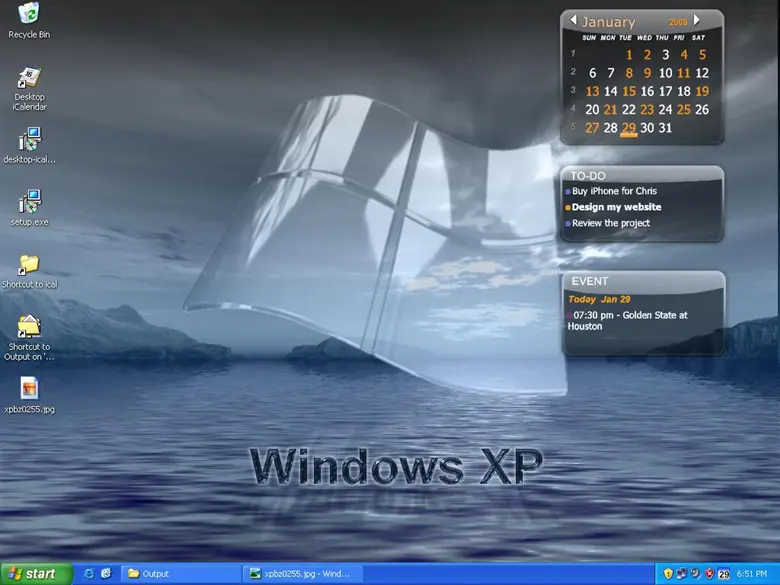Click the calendar tray icon showing 29
Image resolution: width=780 pixels, height=585 pixels.
tap(723, 574)
